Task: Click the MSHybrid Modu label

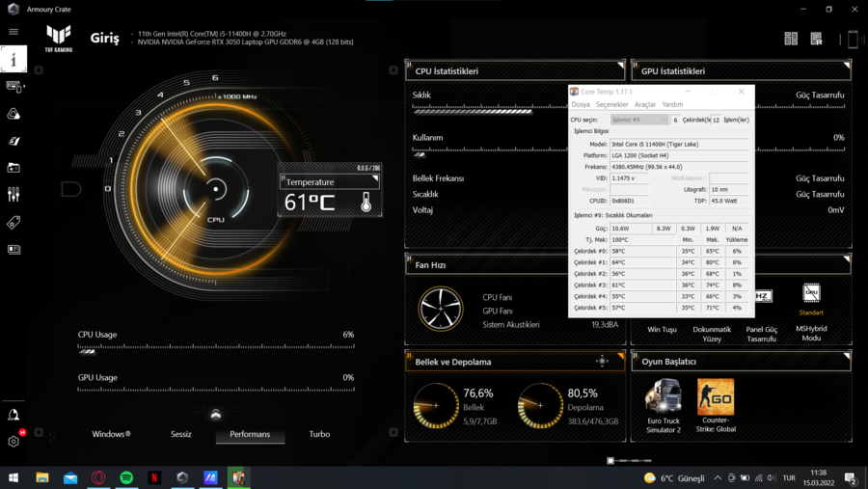Action: click(x=811, y=333)
